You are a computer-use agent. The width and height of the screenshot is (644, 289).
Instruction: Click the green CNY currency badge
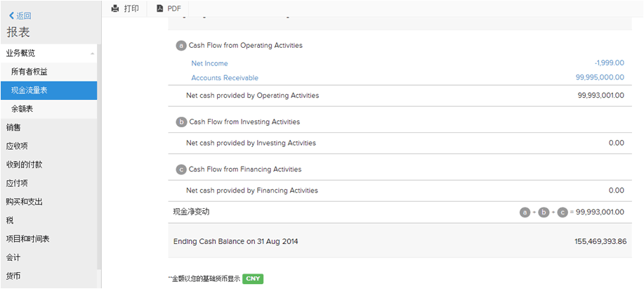(x=253, y=278)
